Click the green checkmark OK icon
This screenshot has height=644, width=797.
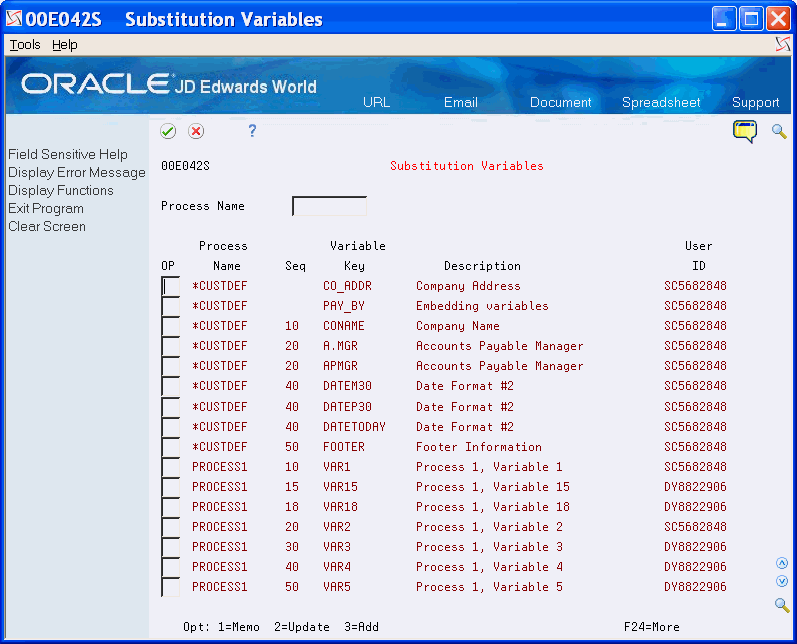(x=168, y=131)
